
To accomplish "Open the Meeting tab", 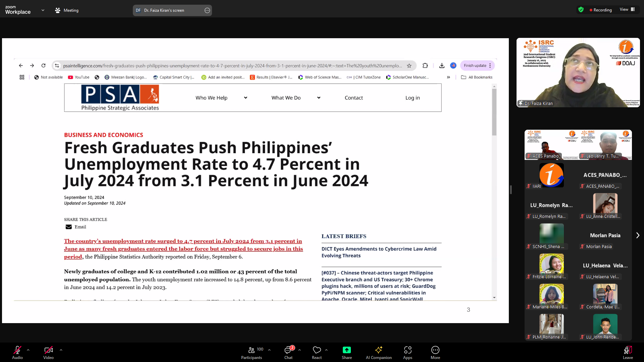I will 67,10.
